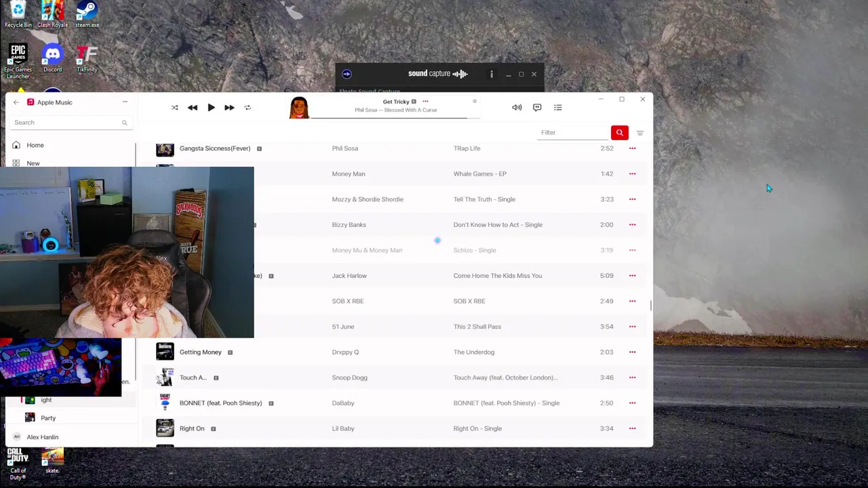Click the Right On album artwork
The height and width of the screenshot is (488, 868).
click(165, 428)
